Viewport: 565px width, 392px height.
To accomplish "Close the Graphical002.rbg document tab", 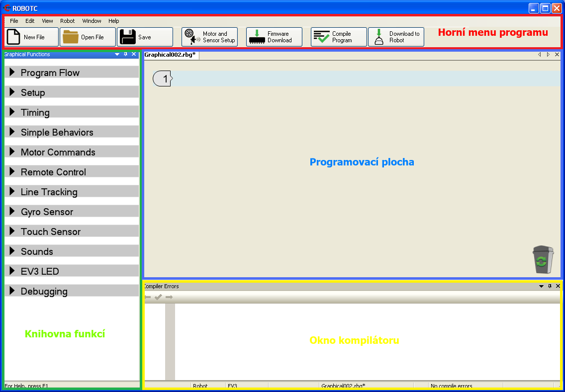I will [x=557, y=55].
